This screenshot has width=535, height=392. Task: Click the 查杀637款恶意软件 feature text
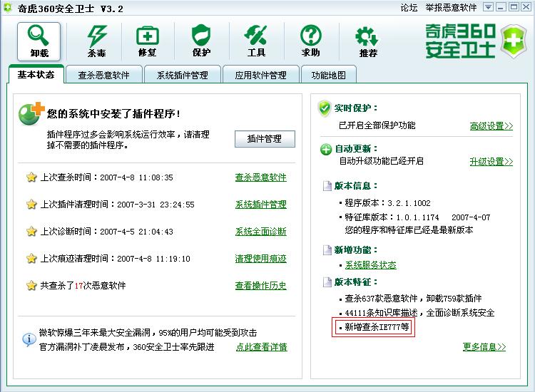pyautogui.click(x=381, y=299)
